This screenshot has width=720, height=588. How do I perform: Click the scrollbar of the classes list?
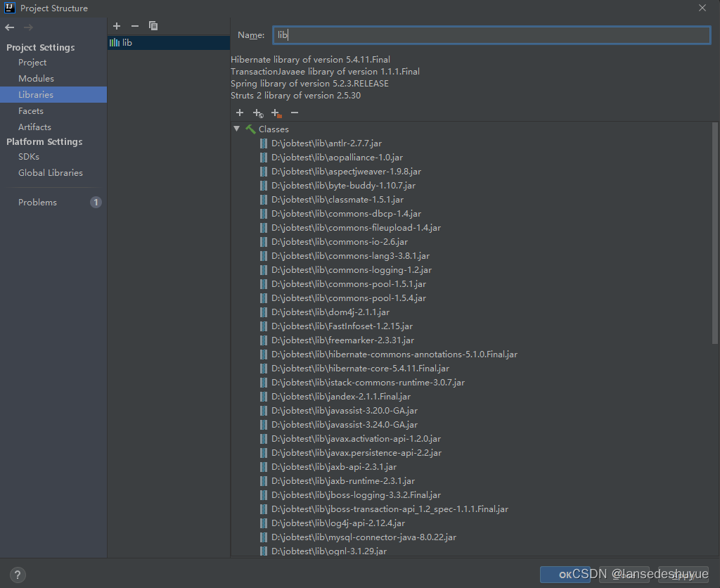(x=714, y=232)
